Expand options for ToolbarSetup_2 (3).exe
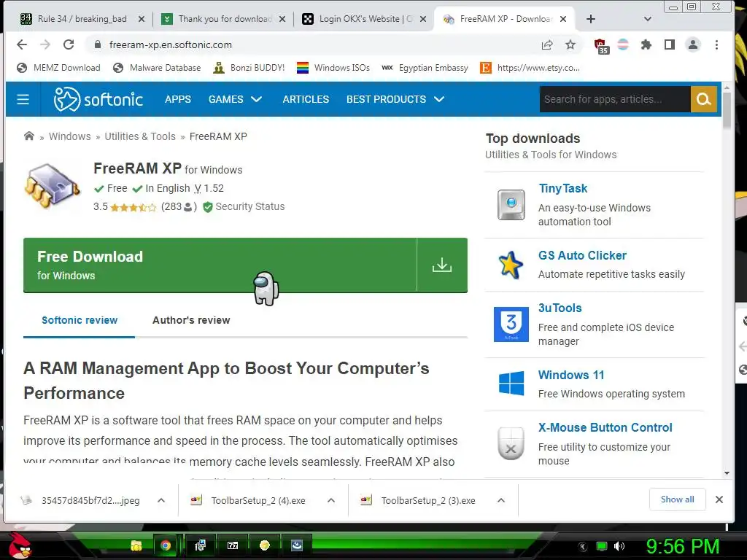747x560 pixels. (501, 500)
